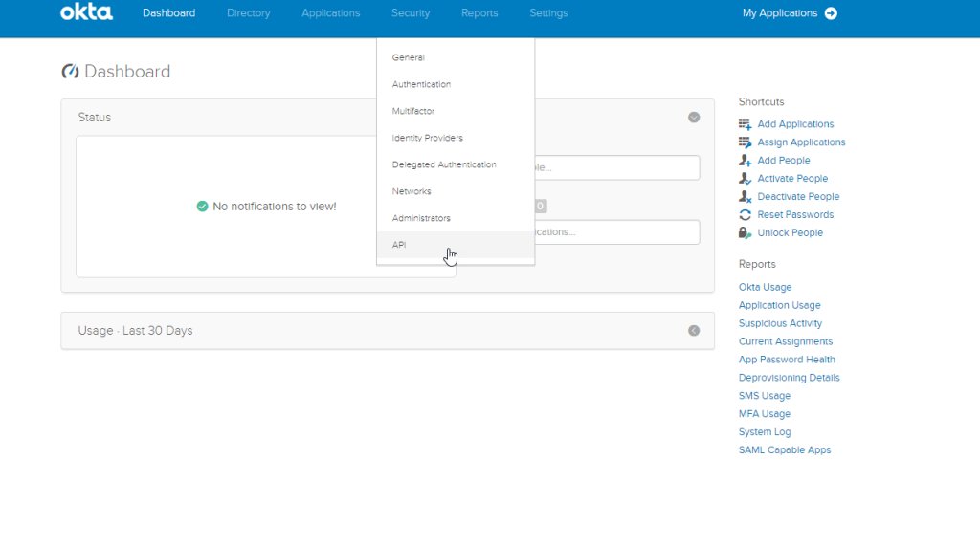Image resolution: width=980 pixels, height=547 pixels.
Task: Open Administrators from Security menu
Action: click(456, 219)
